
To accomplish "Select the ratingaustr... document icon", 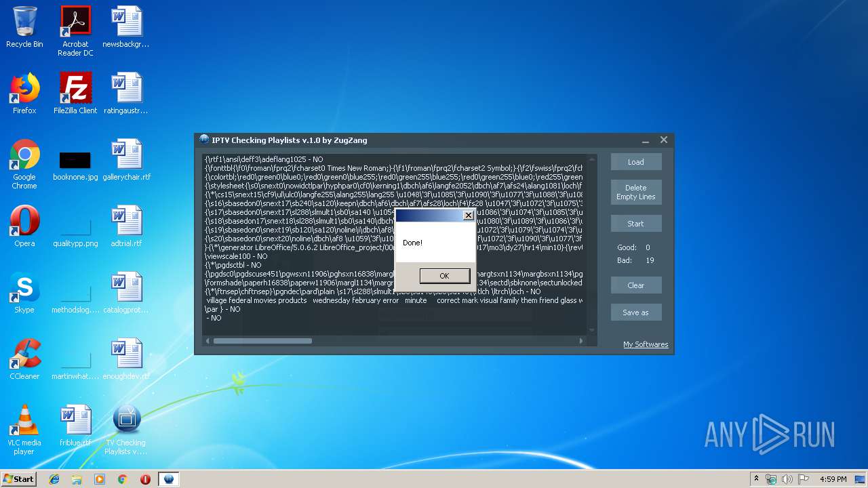I will 126,94.
